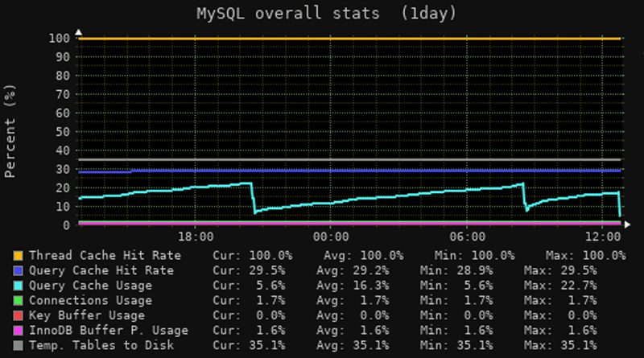Click the 12:00 time axis label
The height and width of the screenshot is (358, 644).
(x=603, y=237)
